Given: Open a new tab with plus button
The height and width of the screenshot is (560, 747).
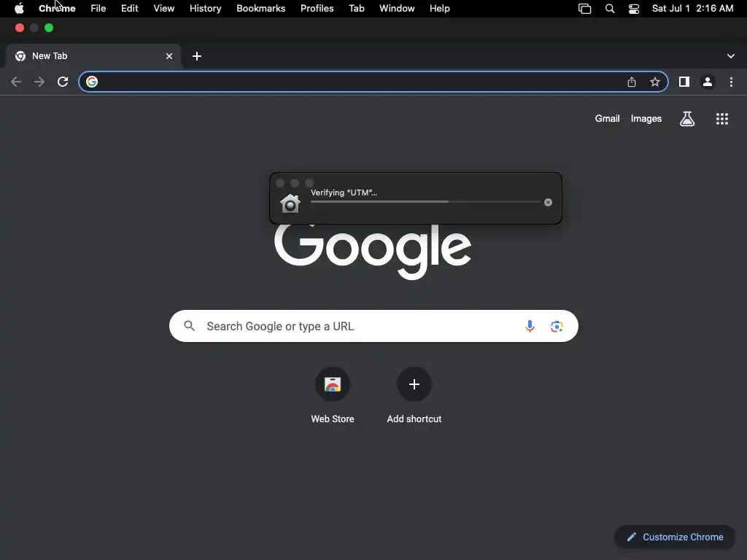Looking at the screenshot, I should [x=197, y=56].
